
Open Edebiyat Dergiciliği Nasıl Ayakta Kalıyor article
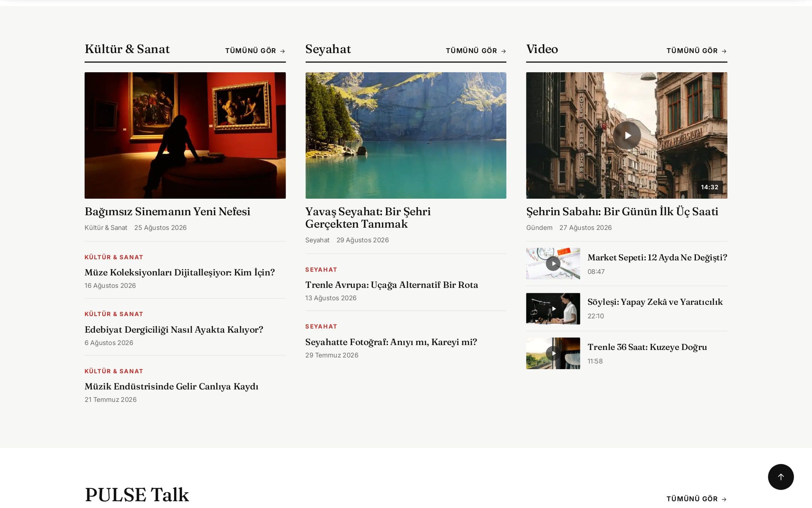point(174,329)
